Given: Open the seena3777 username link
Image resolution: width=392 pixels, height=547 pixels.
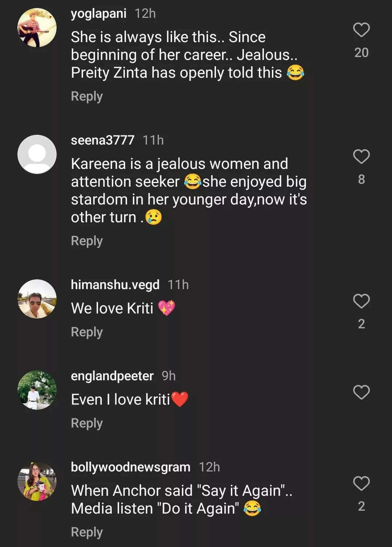Looking at the screenshot, I should [x=102, y=140].
